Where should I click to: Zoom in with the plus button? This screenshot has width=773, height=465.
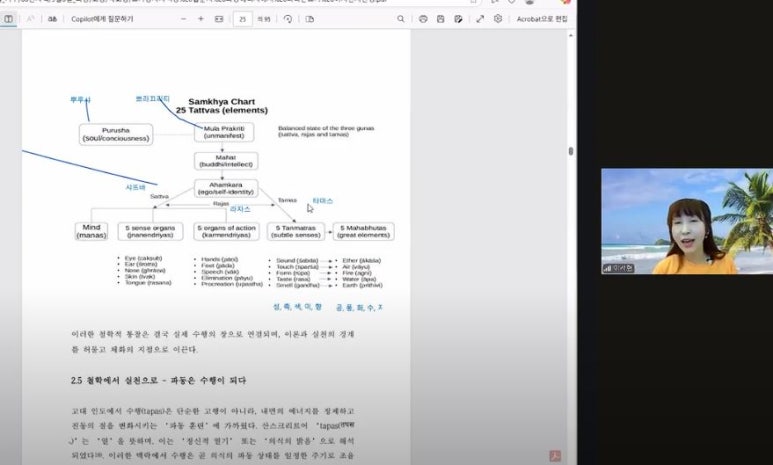(x=200, y=19)
